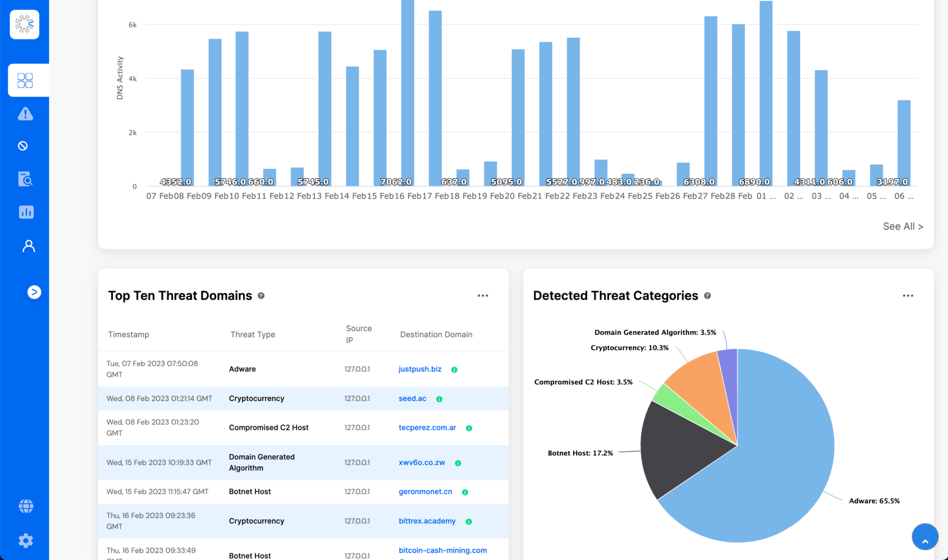Click info icon next to xwv6o.co.zw
The width and height of the screenshot is (948, 560).
pyautogui.click(x=458, y=464)
